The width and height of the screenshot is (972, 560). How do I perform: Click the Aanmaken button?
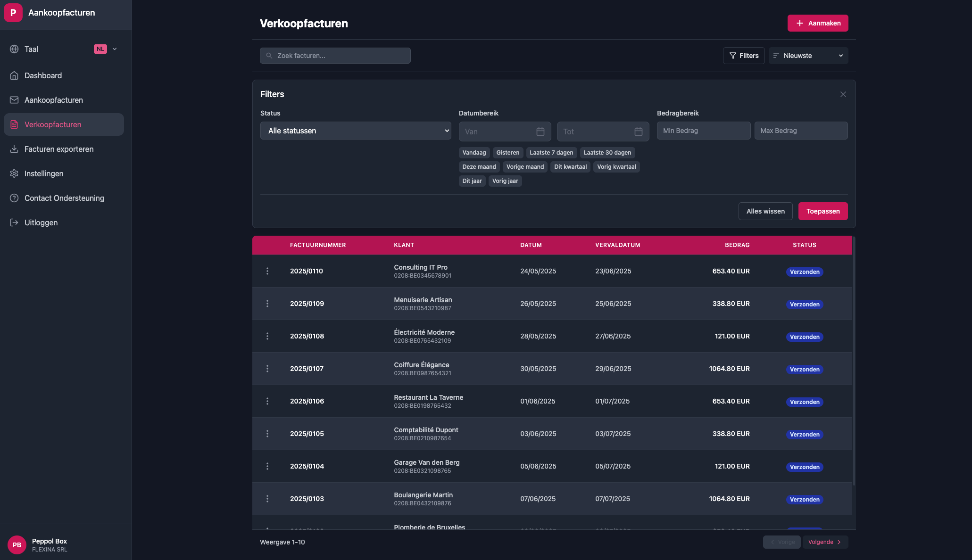[x=818, y=23]
